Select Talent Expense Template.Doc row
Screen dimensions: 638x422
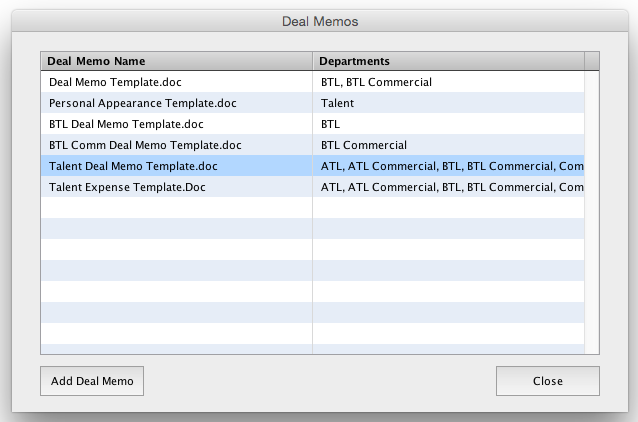point(312,187)
